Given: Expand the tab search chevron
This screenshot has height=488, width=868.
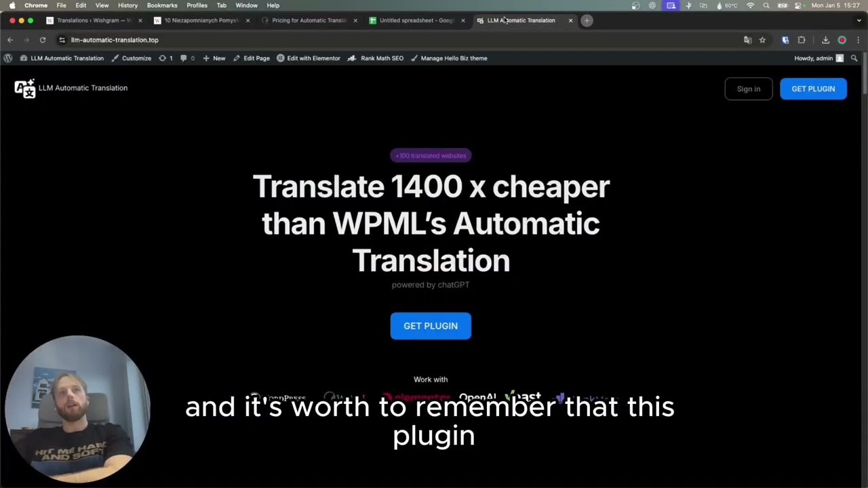Looking at the screenshot, I should [x=859, y=20].
